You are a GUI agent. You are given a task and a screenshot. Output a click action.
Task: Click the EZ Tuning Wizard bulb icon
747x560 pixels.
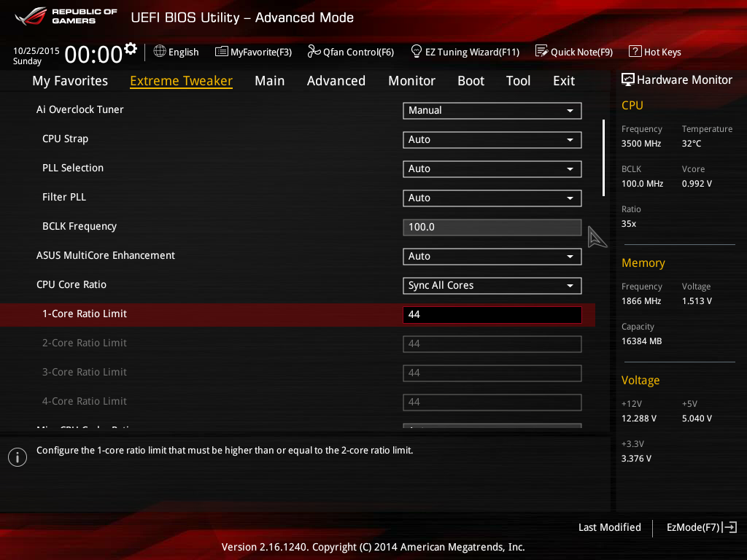(x=417, y=51)
